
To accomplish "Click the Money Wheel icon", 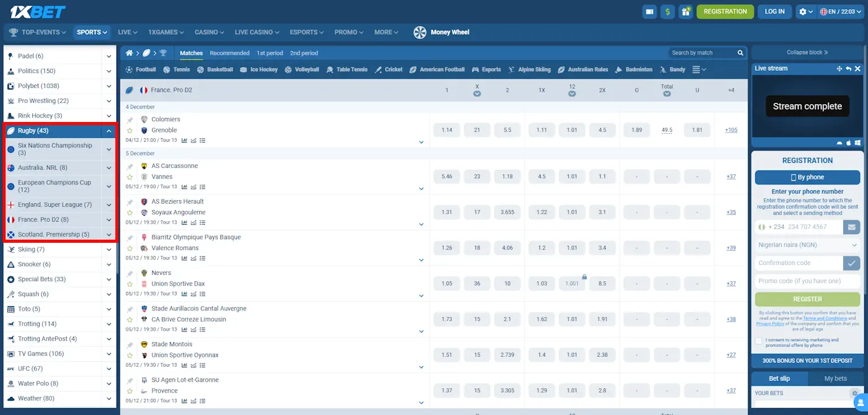I will (x=421, y=32).
